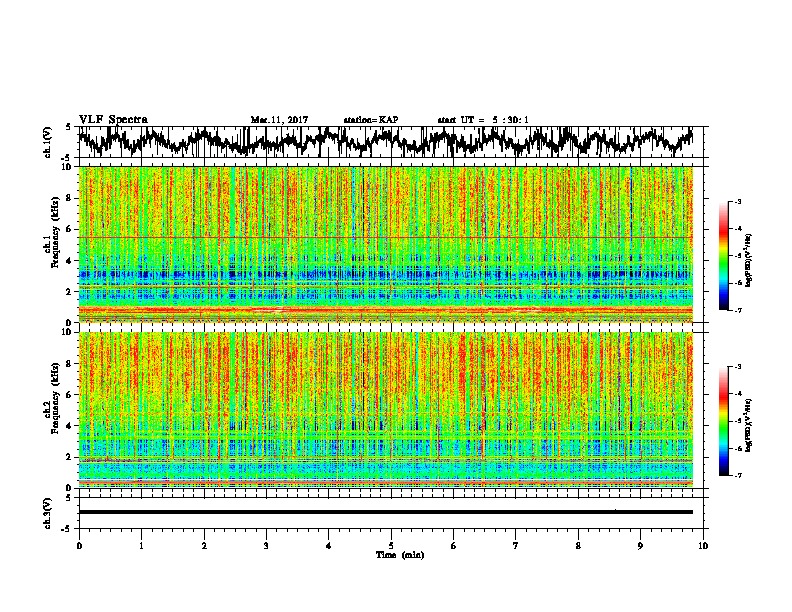Click the 'ch.3(V)' axis label
The width and height of the screenshot is (792, 612).
48,514
